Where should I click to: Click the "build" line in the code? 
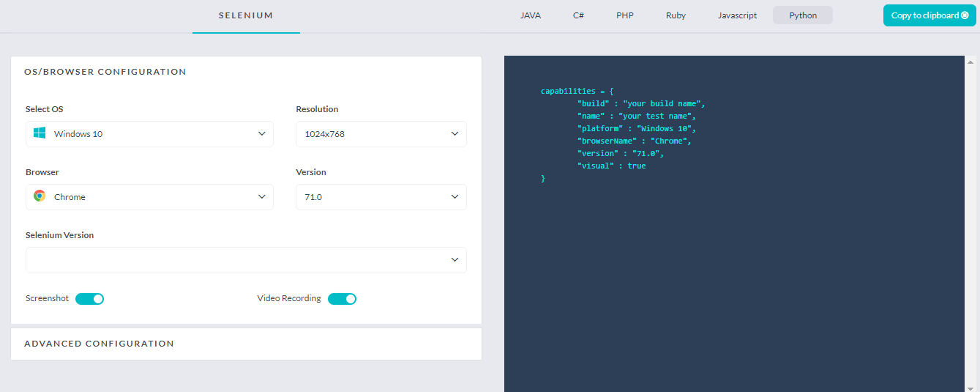coord(640,103)
